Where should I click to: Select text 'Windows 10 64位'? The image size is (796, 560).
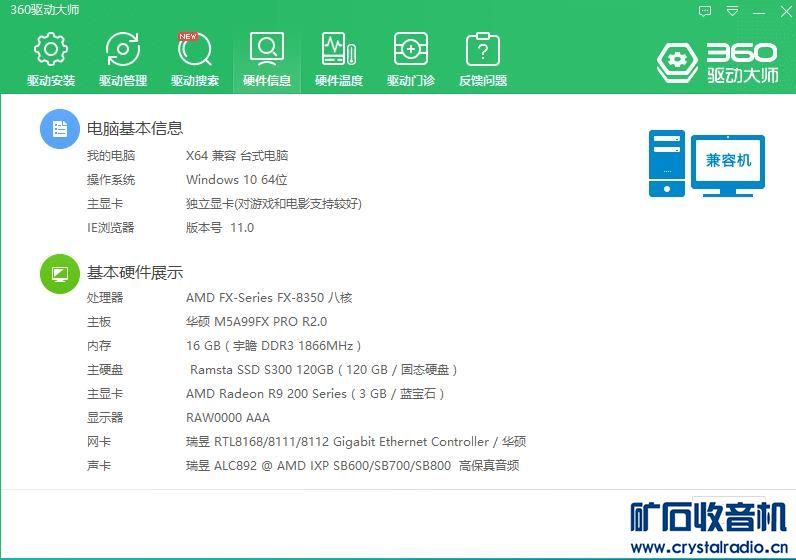coord(237,180)
